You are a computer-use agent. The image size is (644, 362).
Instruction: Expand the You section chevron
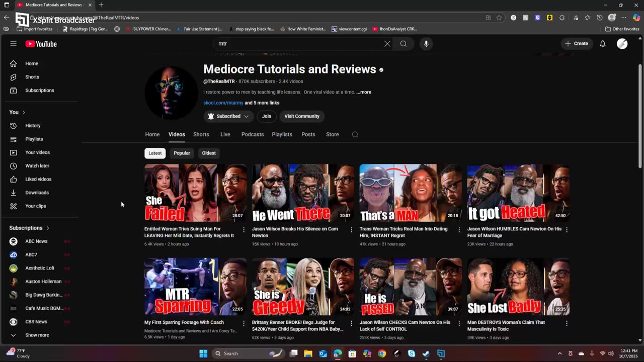pos(24,112)
